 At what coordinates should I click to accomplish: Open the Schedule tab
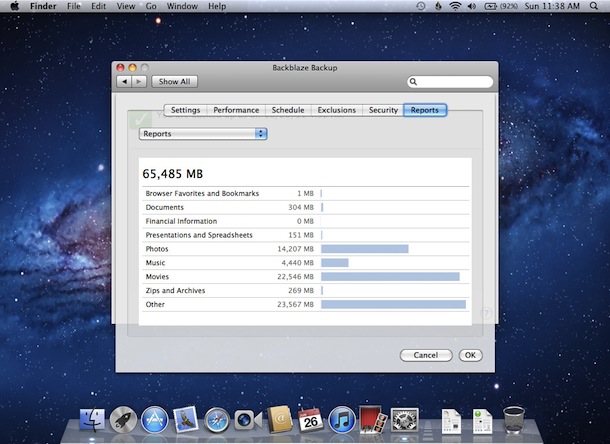pyautogui.click(x=290, y=110)
